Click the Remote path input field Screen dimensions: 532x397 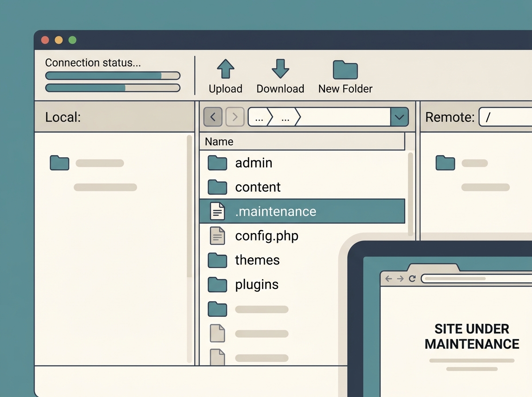pos(505,117)
